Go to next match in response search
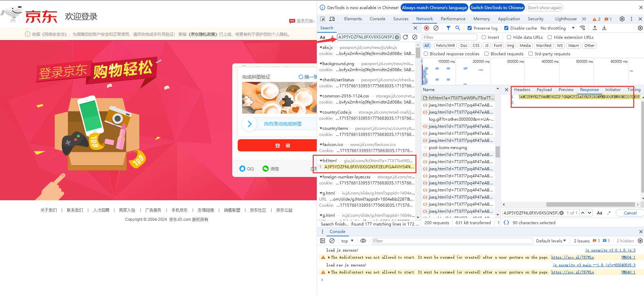Viewport: 644px width, 295px height. point(589,213)
